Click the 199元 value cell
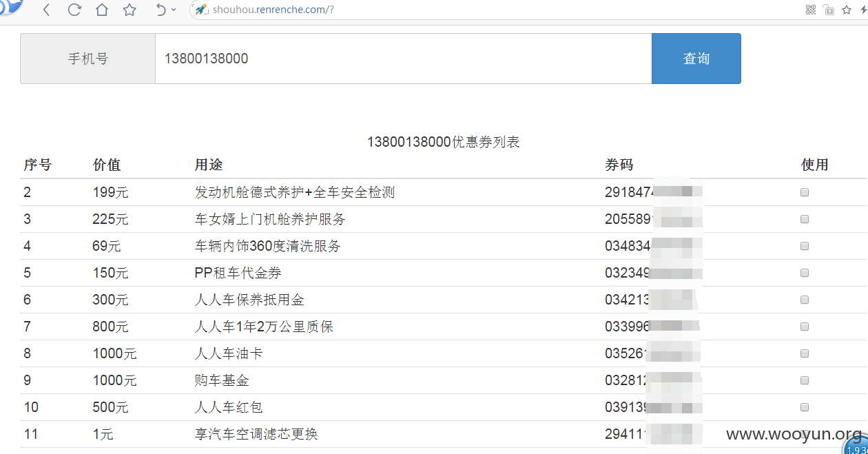Screen dimensions: 868x454 110,192
